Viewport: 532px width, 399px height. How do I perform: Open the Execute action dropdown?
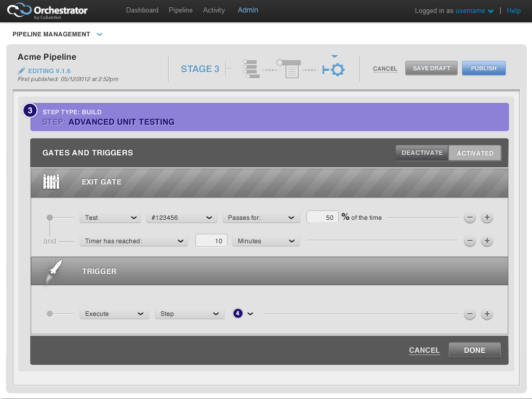click(x=114, y=313)
